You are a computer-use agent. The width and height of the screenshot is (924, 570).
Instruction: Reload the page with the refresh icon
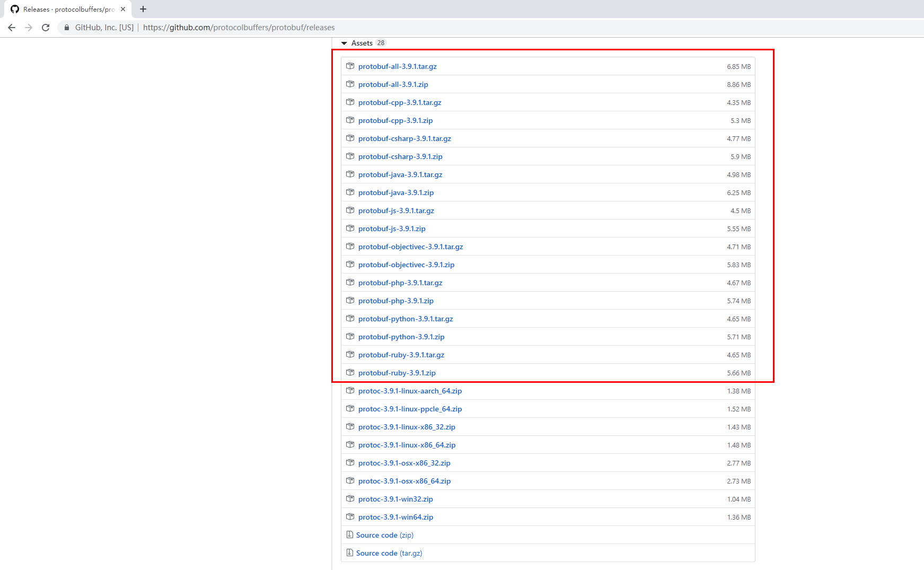click(x=46, y=28)
